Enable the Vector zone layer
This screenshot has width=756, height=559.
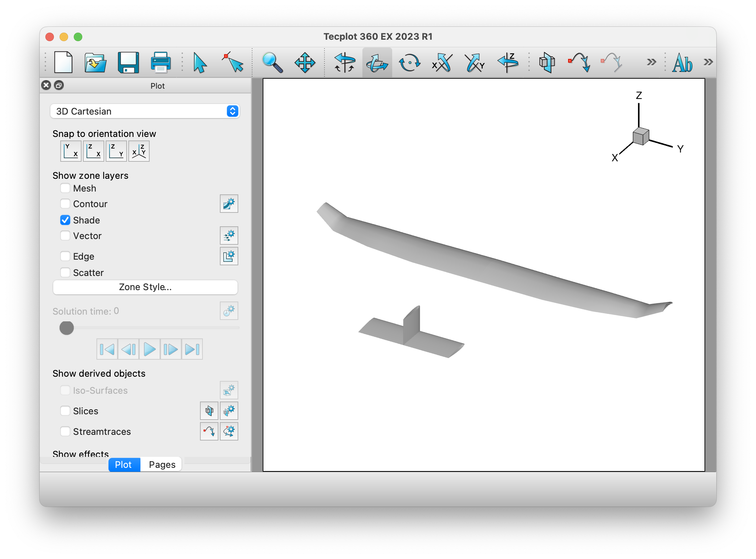coord(65,236)
